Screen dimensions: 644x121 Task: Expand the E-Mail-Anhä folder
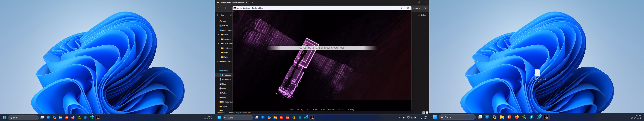tap(218, 44)
